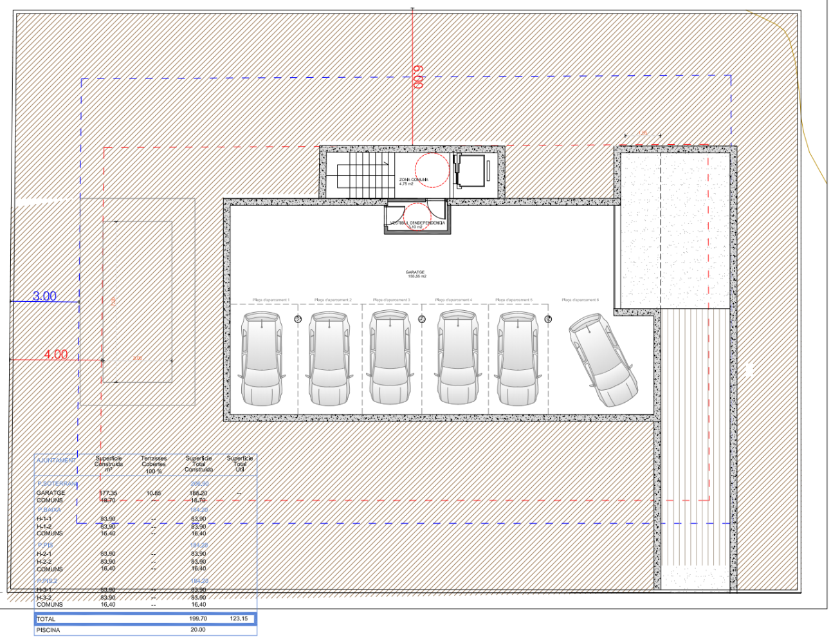The width and height of the screenshot is (840, 639).
Task: Select the car in parking space 5
Action: [518, 358]
